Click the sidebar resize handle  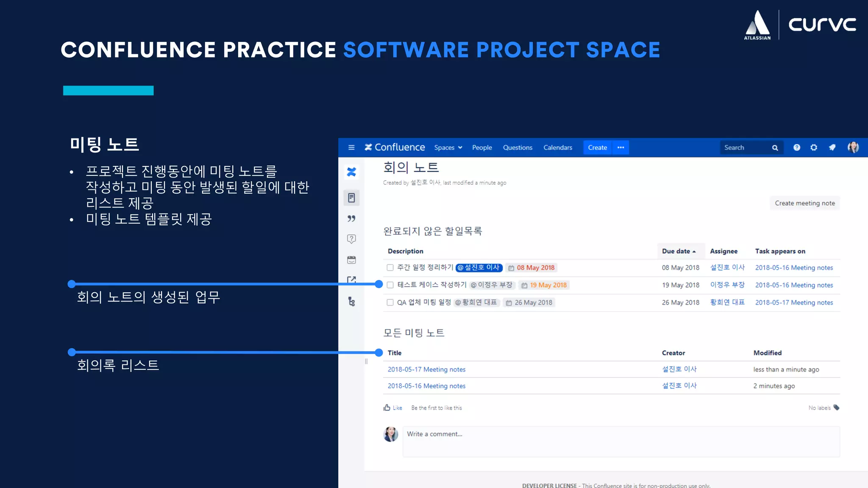(x=366, y=361)
